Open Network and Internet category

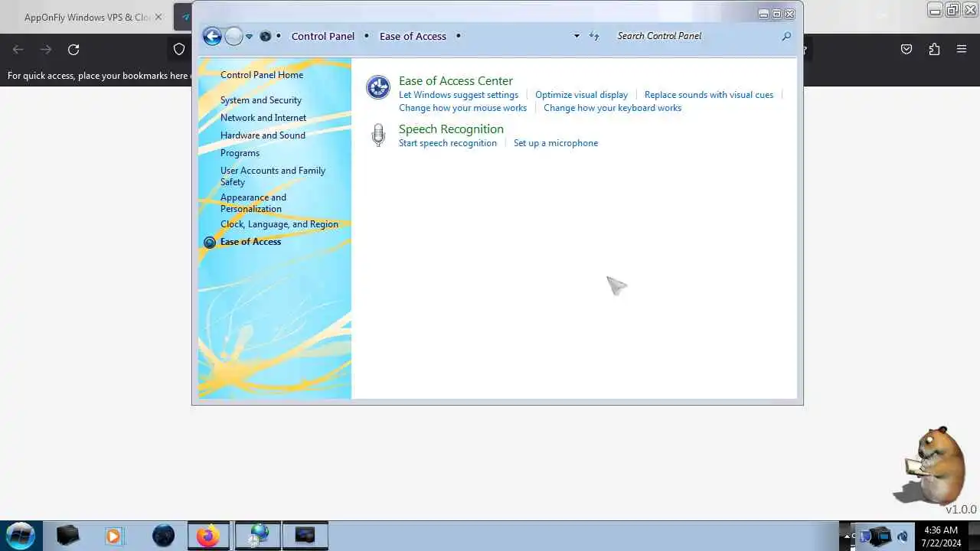click(x=263, y=118)
